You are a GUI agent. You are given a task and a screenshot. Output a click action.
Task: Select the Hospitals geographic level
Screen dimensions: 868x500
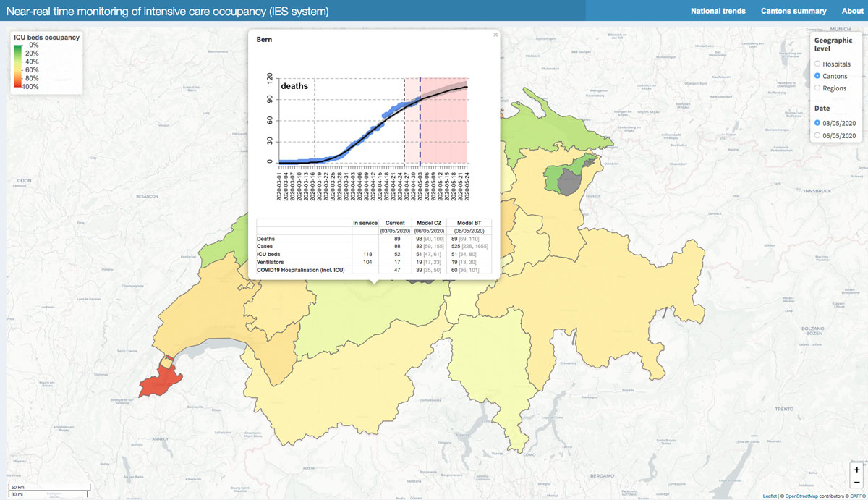[x=818, y=64]
